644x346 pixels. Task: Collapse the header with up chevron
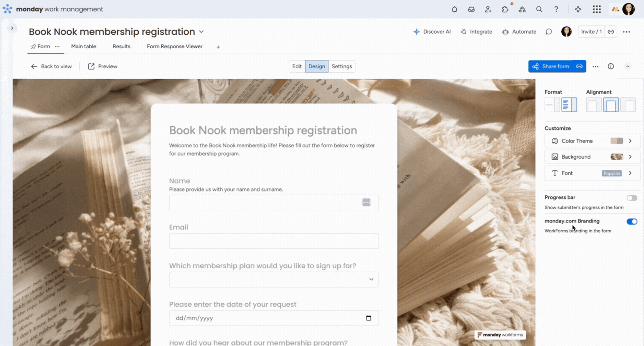[628, 66]
